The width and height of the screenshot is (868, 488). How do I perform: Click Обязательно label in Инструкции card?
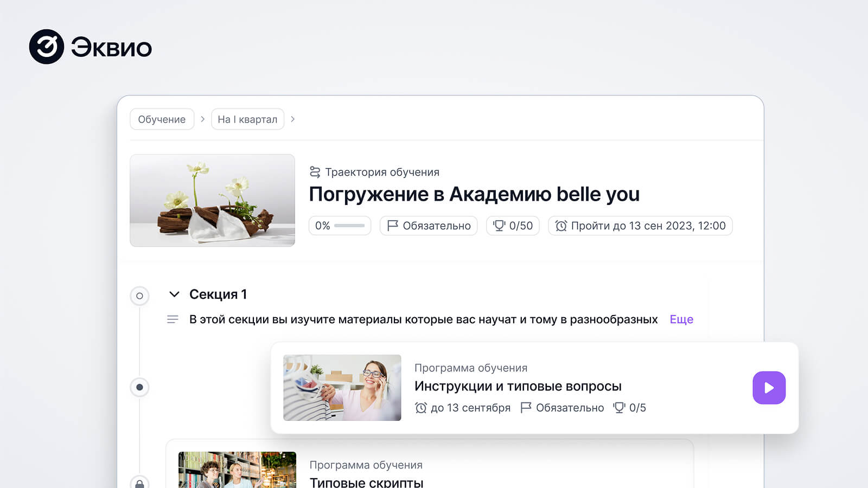click(x=570, y=408)
